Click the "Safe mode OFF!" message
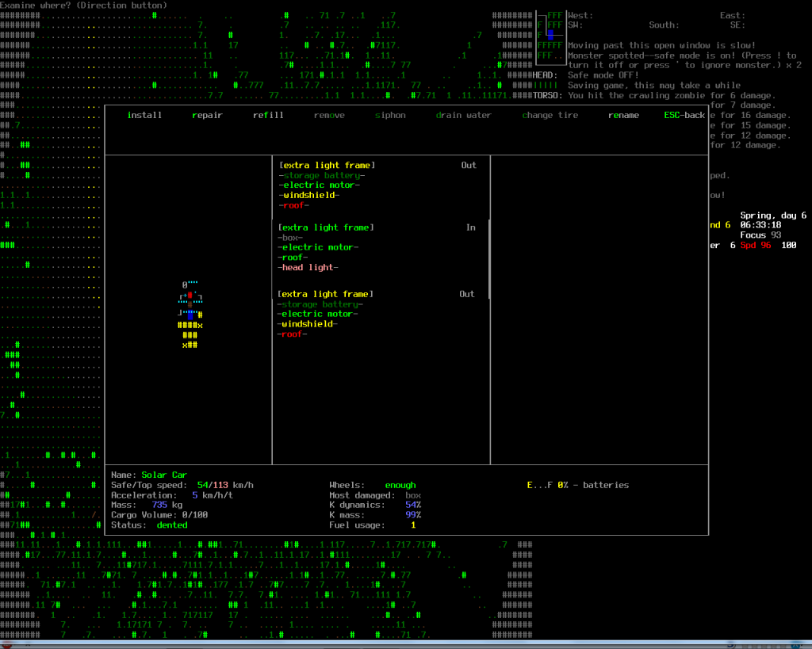This screenshot has height=649, width=812. (x=603, y=75)
